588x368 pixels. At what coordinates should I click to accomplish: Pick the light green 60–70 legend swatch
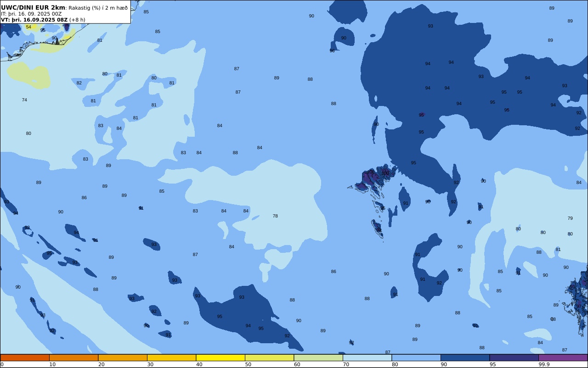coord(318,357)
